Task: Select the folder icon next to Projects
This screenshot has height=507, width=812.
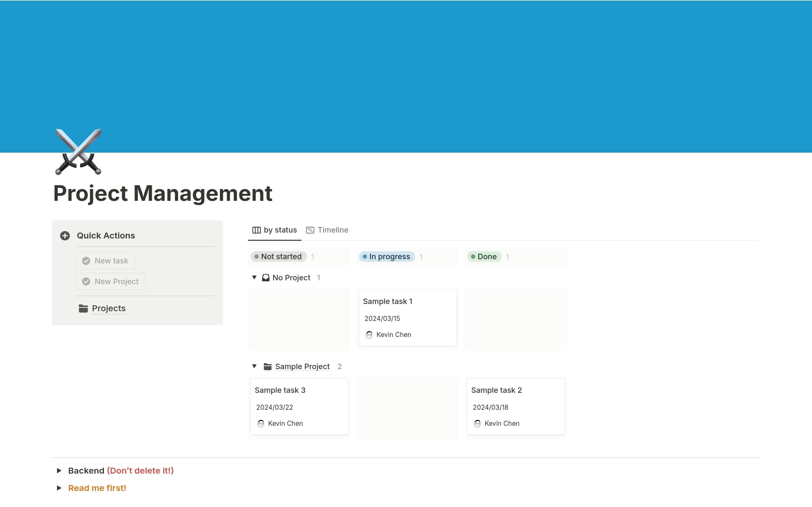Action: click(x=83, y=308)
